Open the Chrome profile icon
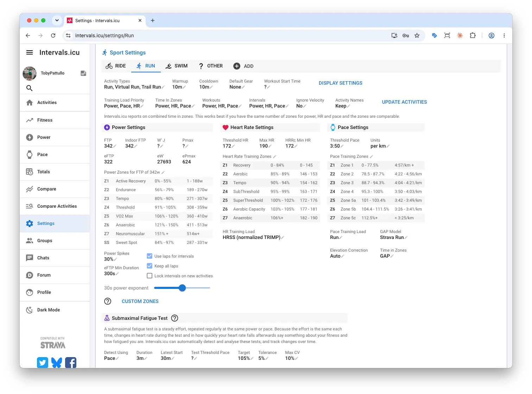This screenshot has height=394, width=532. click(492, 35)
